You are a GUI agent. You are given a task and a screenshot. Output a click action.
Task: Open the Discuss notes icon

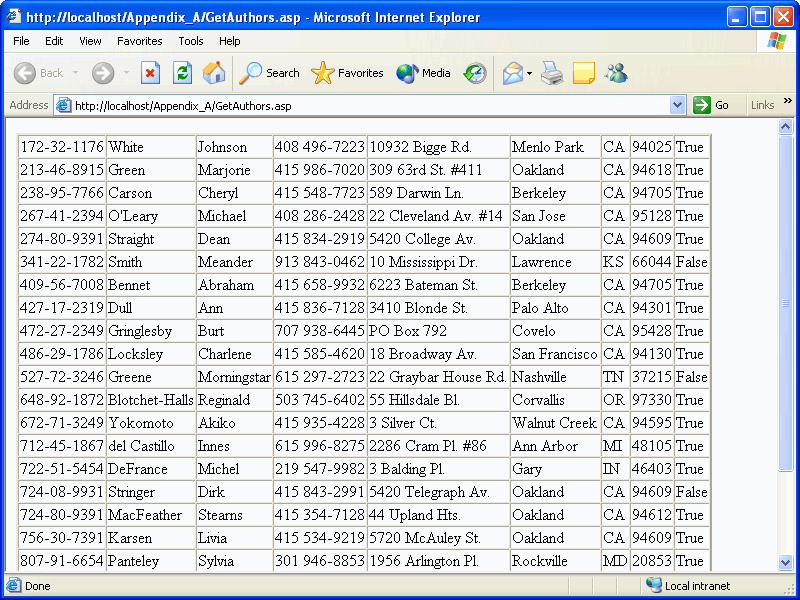pos(584,73)
